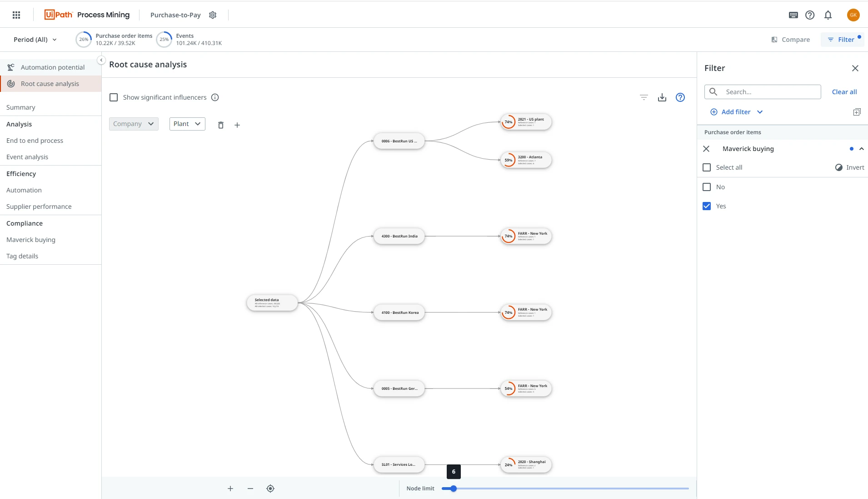
Task: Zoom in on the graph
Action: tap(230, 489)
